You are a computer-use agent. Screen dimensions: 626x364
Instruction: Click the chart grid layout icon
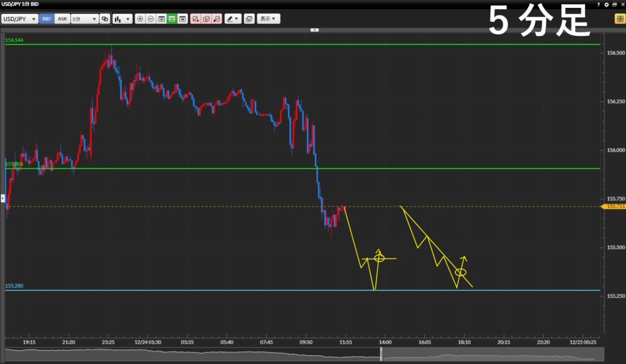tap(161, 19)
